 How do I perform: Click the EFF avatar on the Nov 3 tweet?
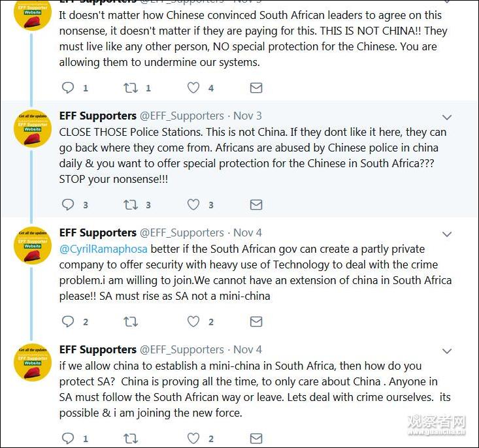[33, 129]
